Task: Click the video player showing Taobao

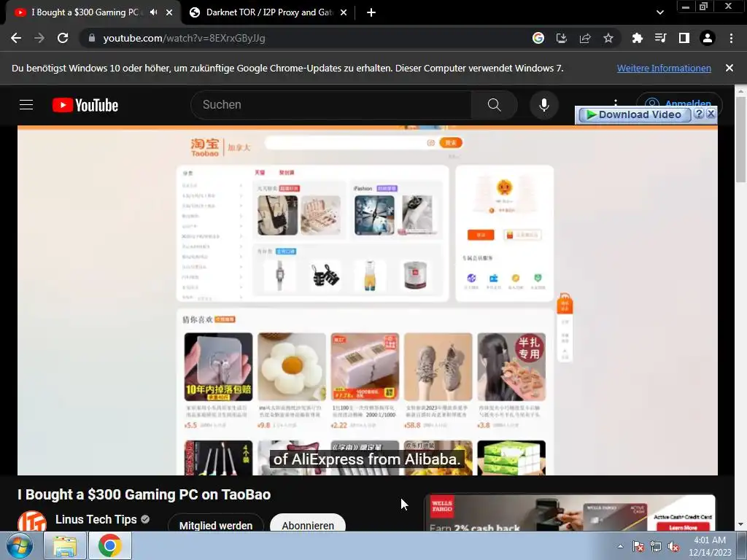Action: 368,300
